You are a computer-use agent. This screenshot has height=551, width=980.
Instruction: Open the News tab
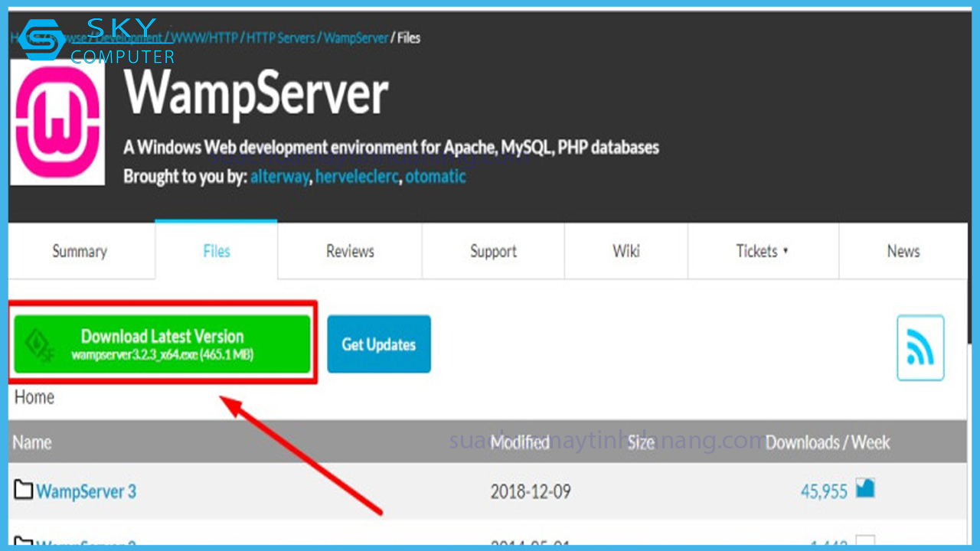(x=903, y=251)
